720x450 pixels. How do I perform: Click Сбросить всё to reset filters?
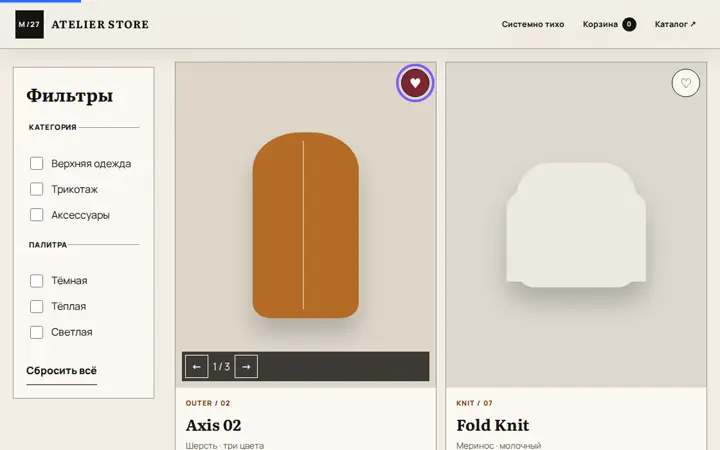[x=62, y=371]
